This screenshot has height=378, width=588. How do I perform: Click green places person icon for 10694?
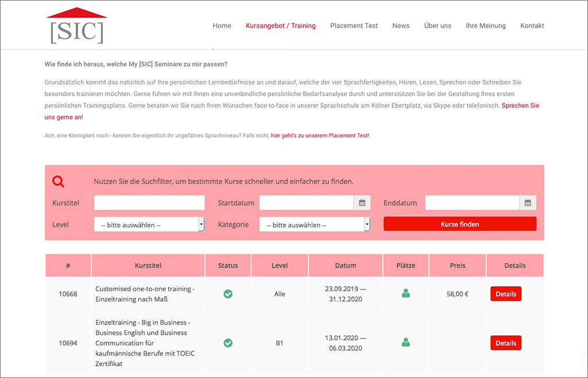point(406,342)
